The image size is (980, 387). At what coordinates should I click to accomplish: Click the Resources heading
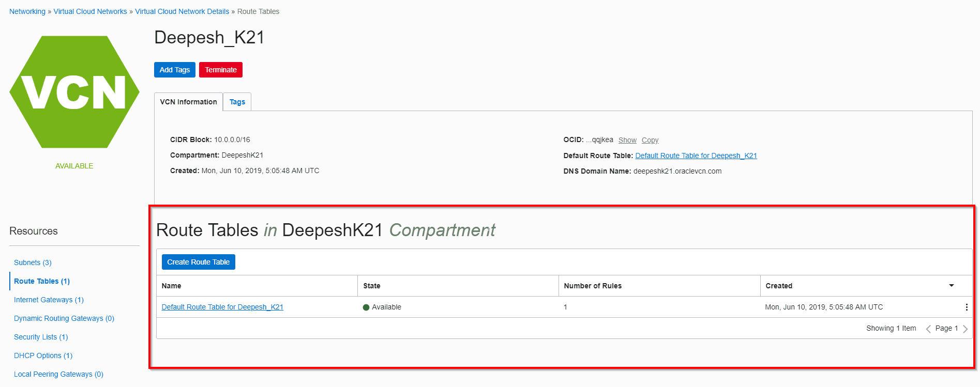coord(34,231)
